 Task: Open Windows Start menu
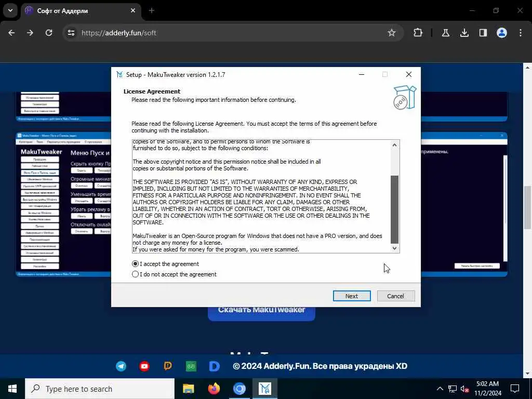pos(12,389)
